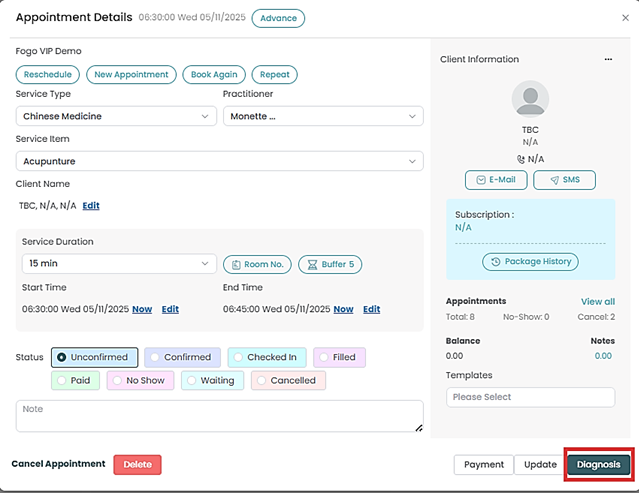Image resolution: width=639 pixels, height=493 pixels.
Task: Mark the appointment status as Paid
Action: (75, 380)
